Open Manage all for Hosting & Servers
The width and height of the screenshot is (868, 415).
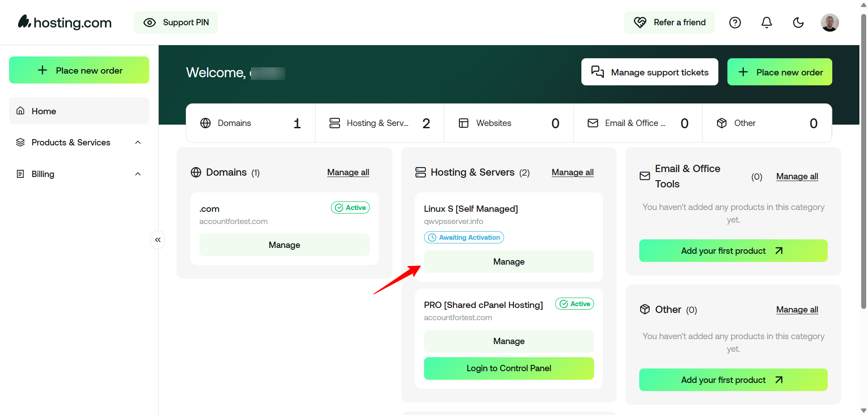click(x=572, y=172)
